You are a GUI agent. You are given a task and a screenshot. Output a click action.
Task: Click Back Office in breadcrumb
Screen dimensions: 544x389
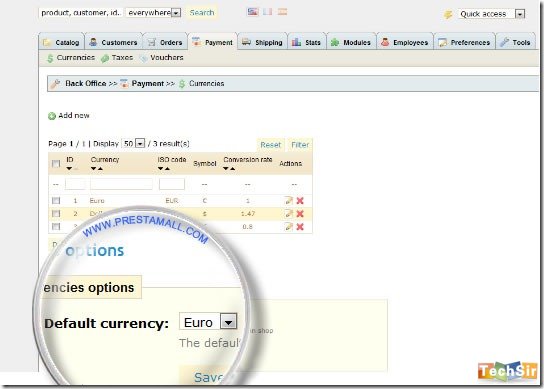(x=86, y=83)
